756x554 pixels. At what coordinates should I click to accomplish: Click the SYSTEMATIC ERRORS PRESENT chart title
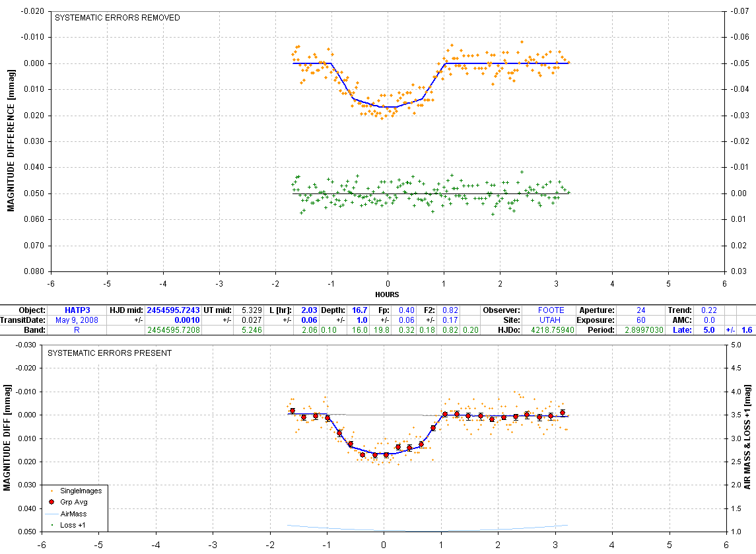pyautogui.click(x=110, y=353)
